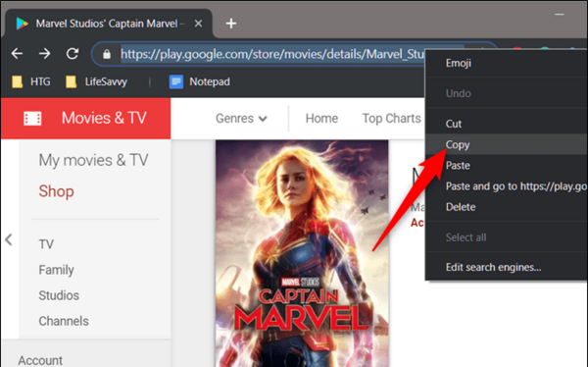Select Edit search engines... menu entry
The width and height of the screenshot is (588, 367).
tap(507, 267)
